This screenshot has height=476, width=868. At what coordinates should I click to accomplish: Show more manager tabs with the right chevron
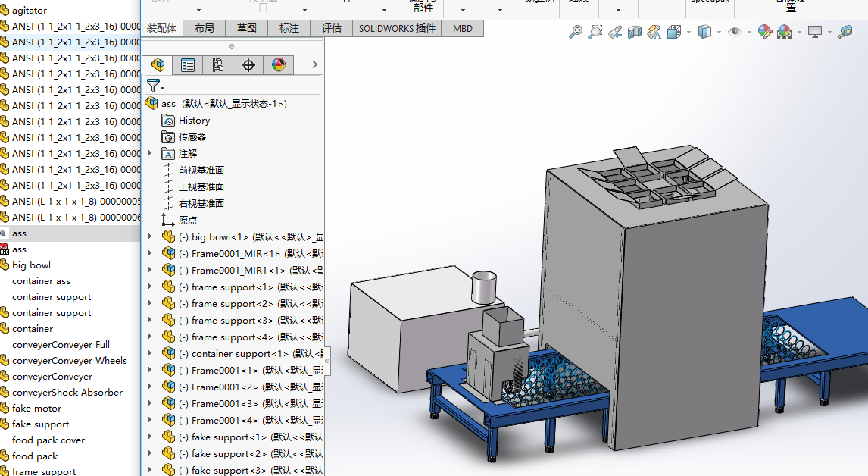314,65
